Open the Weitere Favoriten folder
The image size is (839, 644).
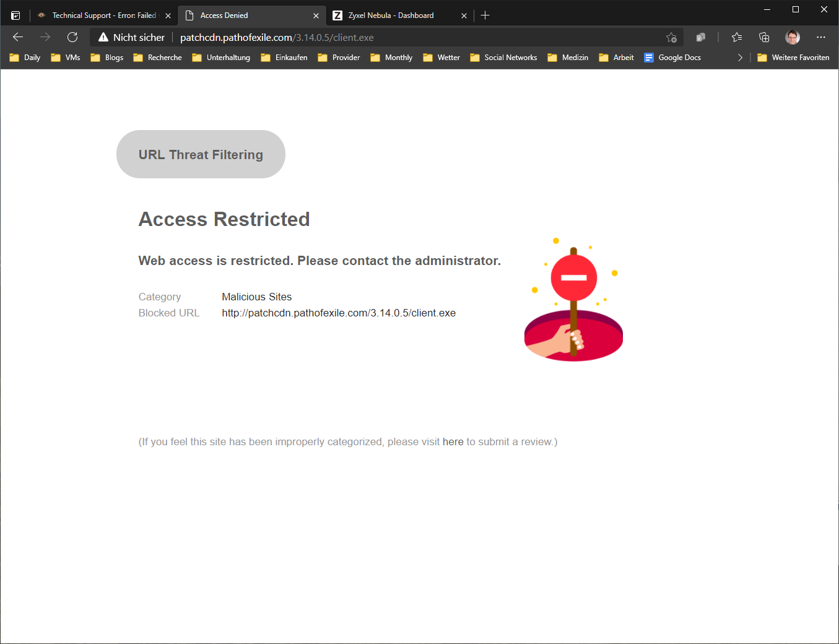point(793,58)
